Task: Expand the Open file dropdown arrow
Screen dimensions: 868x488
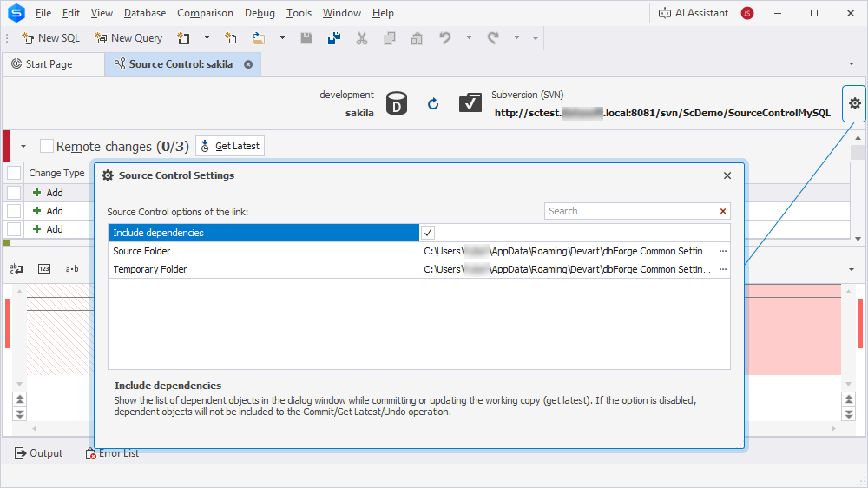Action: click(283, 38)
